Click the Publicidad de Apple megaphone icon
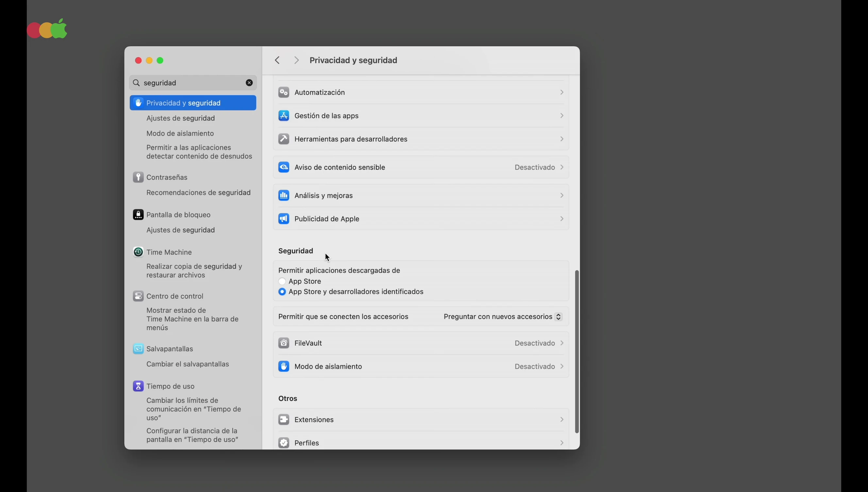 [283, 219]
